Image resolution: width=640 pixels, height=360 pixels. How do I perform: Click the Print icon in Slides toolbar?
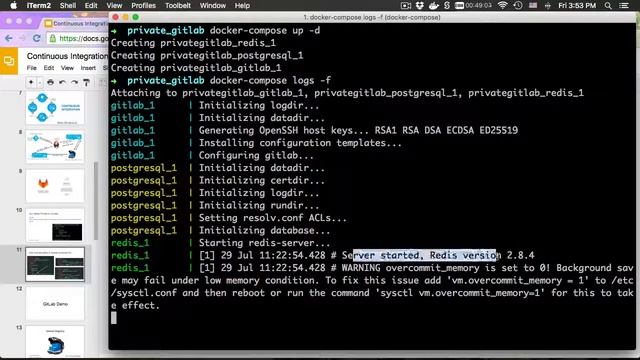(50, 82)
